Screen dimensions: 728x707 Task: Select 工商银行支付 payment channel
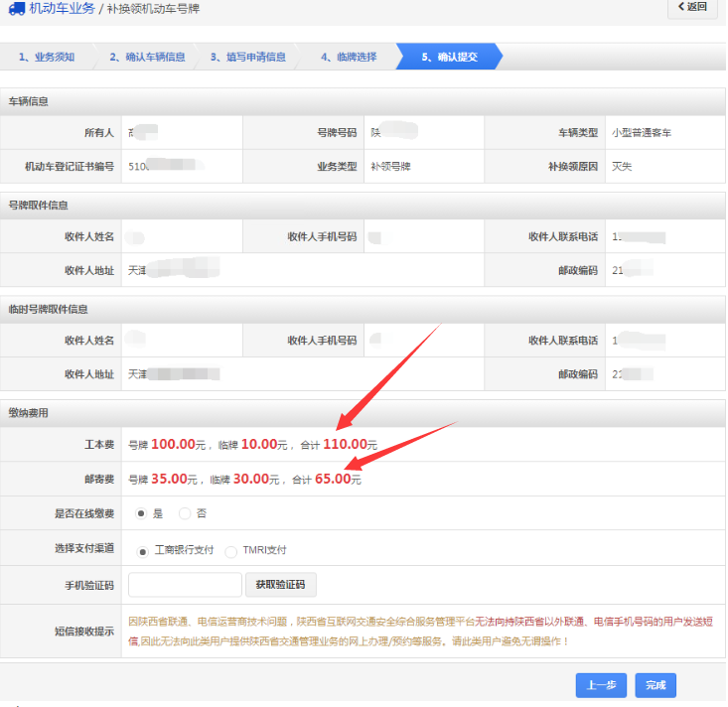pyautogui.click(x=144, y=550)
